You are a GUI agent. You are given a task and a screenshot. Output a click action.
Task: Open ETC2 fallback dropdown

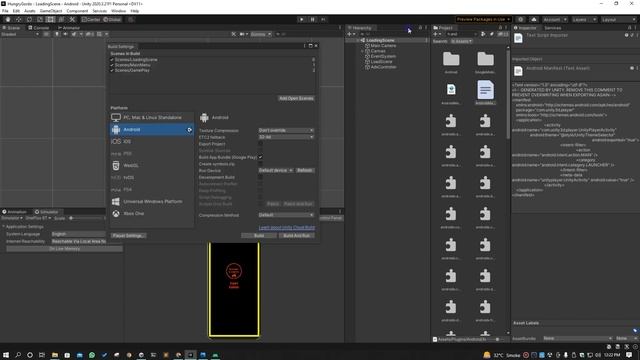(286, 137)
